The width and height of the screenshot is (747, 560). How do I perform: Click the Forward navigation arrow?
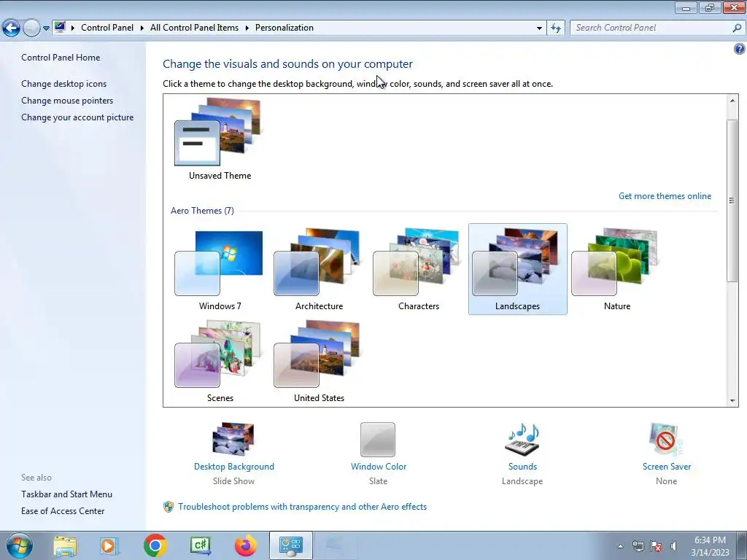tap(31, 28)
